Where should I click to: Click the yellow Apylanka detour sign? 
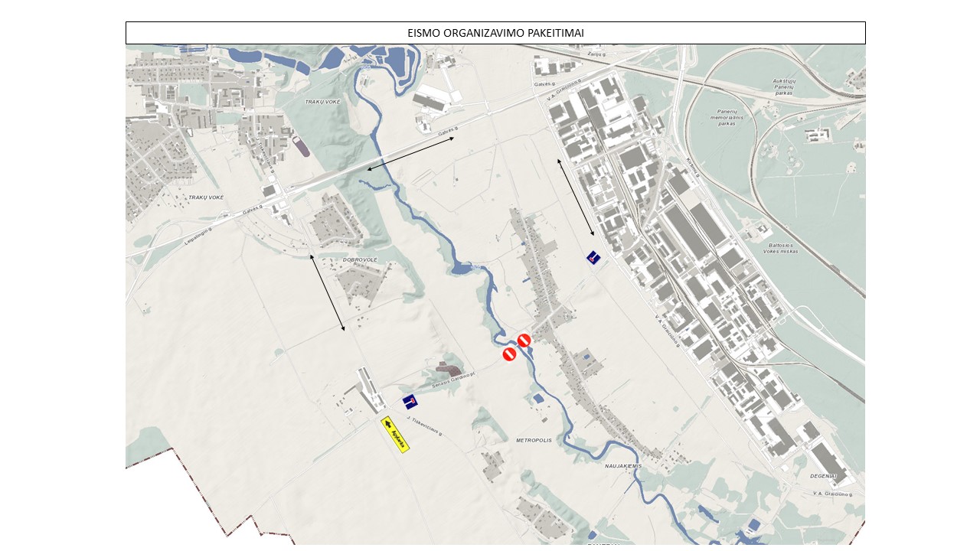coord(396,435)
